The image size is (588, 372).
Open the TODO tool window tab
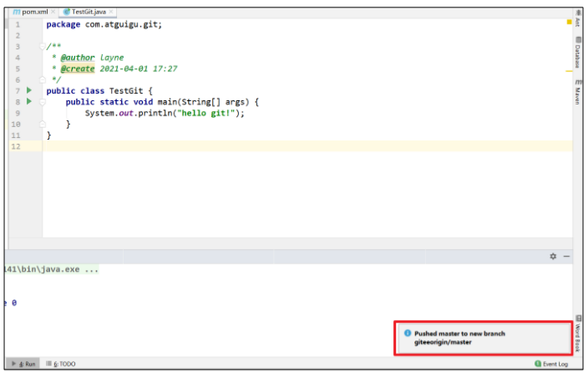[61, 364]
